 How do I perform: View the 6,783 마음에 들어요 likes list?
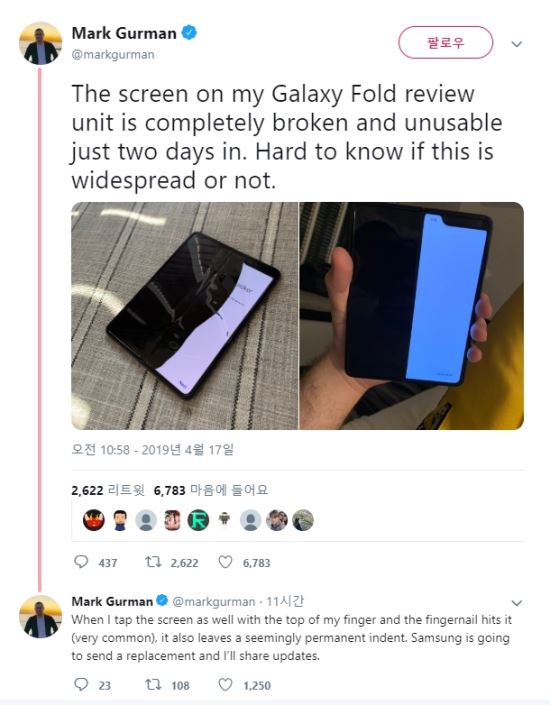click(x=210, y=490)
